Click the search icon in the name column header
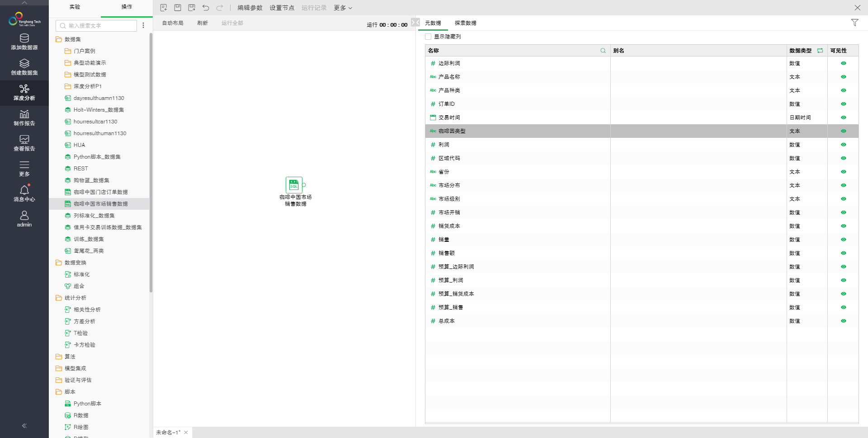This screenshot has width=868, height=438. (603, 51)
